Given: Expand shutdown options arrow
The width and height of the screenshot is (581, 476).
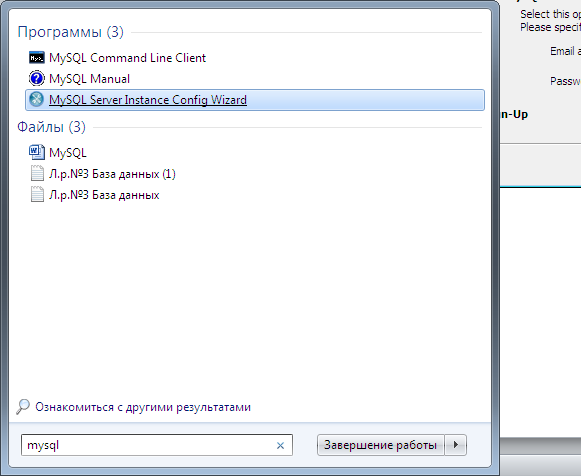Looking at the screenshot, I should point(456,445).
